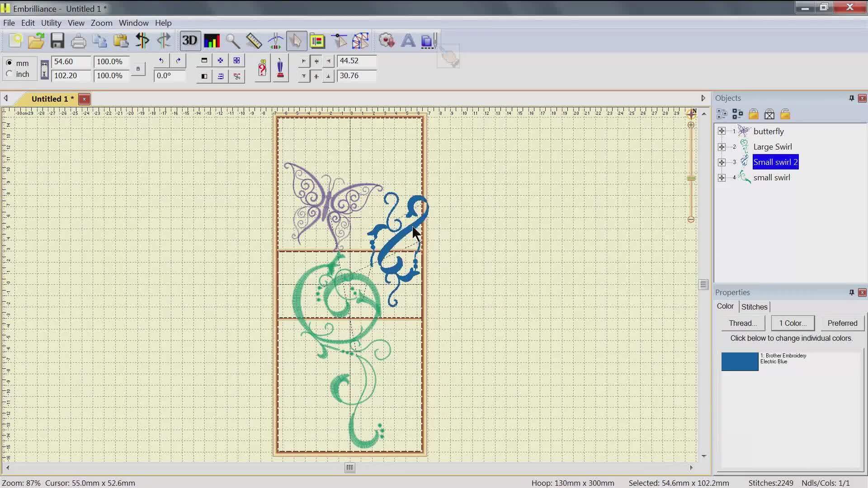Adjust the vertical zoom slider handle
Viewport: 868px width, 488px height.
point(691,178)
